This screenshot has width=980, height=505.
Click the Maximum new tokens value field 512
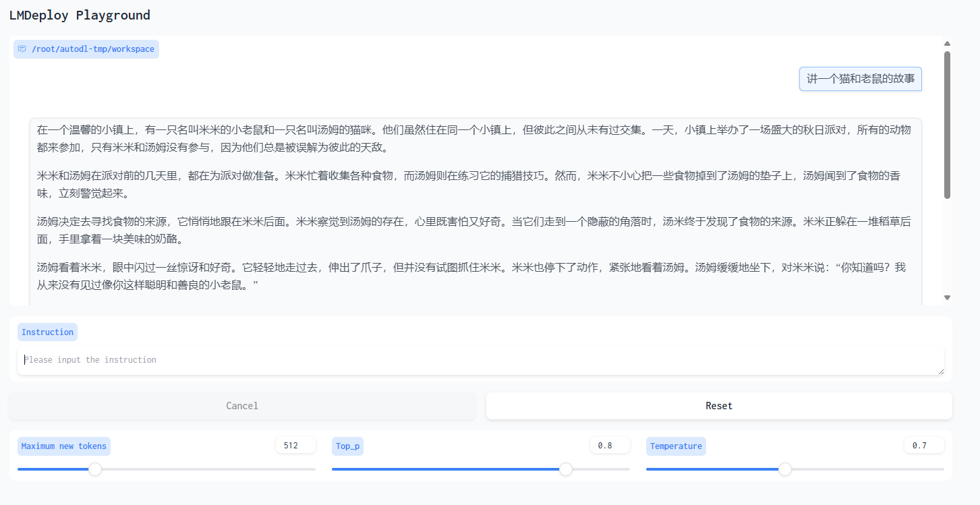[x=295, y=446]
